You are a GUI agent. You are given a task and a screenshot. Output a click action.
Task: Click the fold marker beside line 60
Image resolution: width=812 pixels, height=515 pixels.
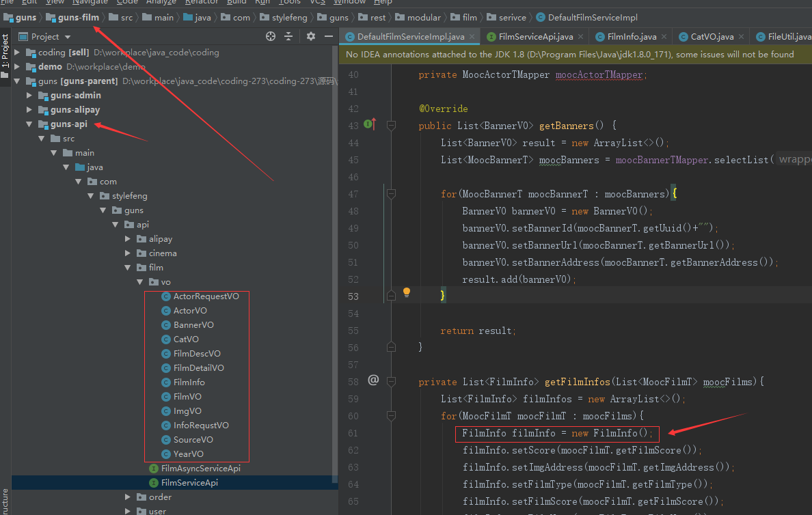(x=392, y=416)
